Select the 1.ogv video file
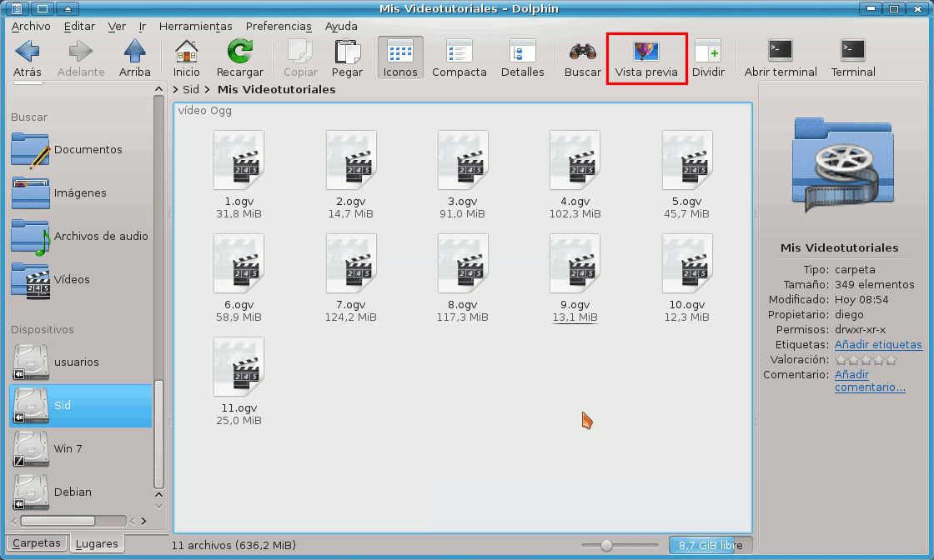Viewport: 934px width, 560px height. pyautogui.click(x=239, y=174)
